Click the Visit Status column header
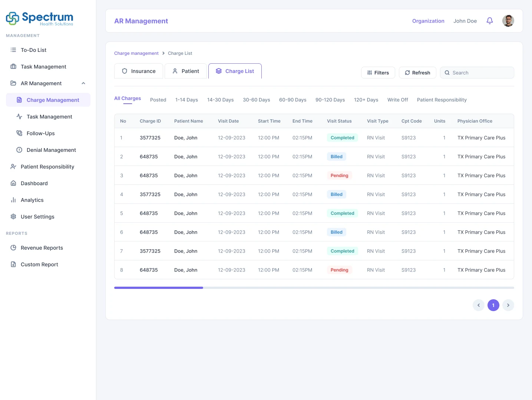532x400 pixels. click(339, 121)
